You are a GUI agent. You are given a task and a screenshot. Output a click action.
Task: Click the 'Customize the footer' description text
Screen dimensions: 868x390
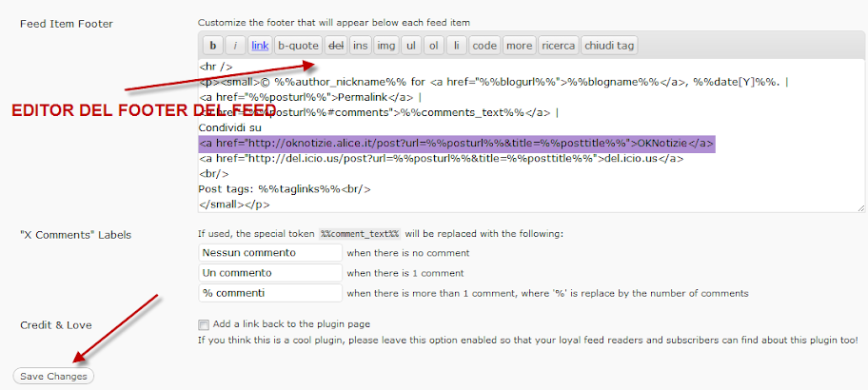334,23
